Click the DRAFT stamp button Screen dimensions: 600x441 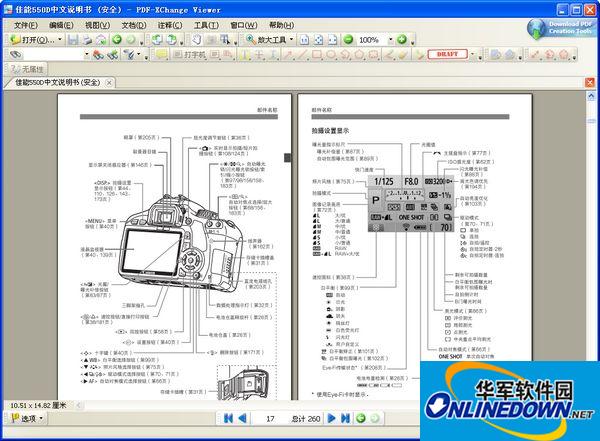tap(447, 54)
